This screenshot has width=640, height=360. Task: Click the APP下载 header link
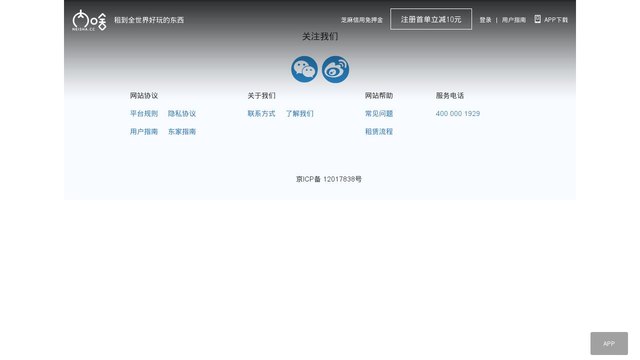tap(556, 20)
